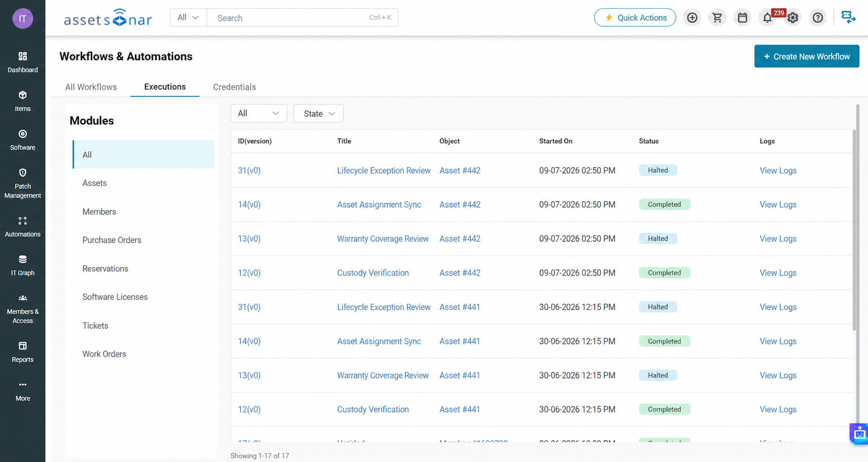Click in the Search input field

point(302,18)
